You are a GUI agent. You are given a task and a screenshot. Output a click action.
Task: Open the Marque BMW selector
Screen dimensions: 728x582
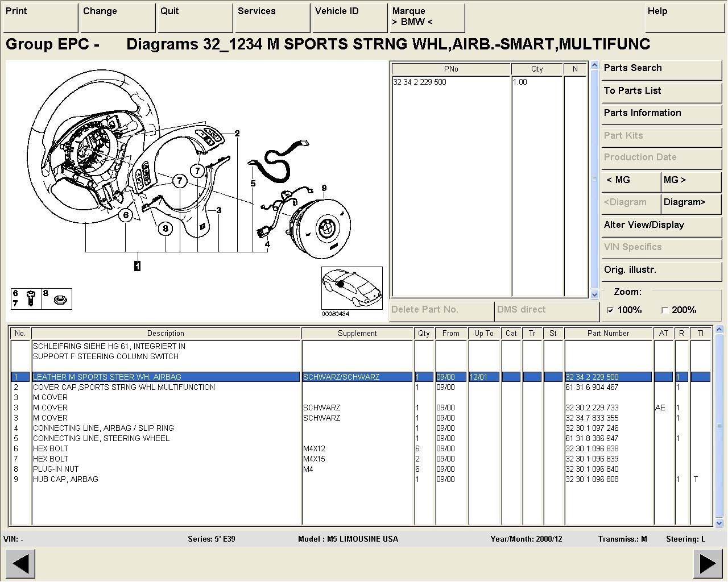coord(427,18)
